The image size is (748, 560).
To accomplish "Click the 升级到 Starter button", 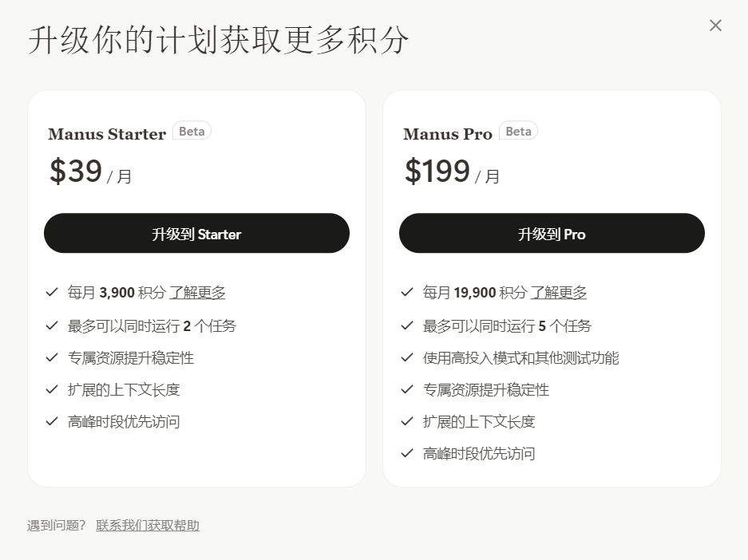I will (x=196, y=233).
